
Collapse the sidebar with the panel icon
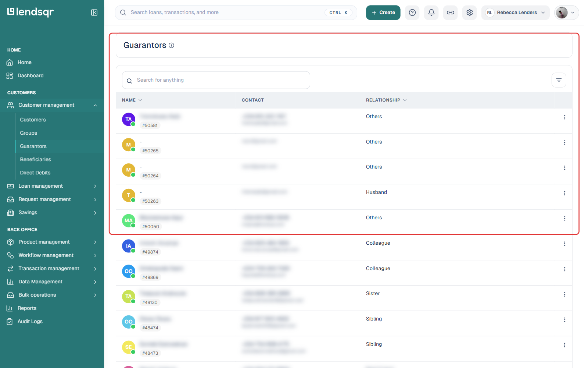[94, 13]
